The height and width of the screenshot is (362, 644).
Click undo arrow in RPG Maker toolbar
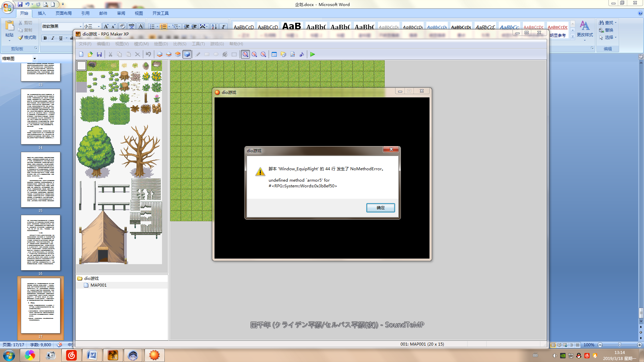tap(148, 54)
